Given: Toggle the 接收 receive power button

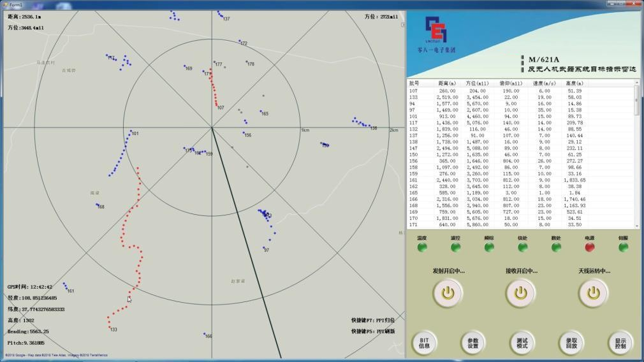Looking at the screenshot, I should click(521, 293).
